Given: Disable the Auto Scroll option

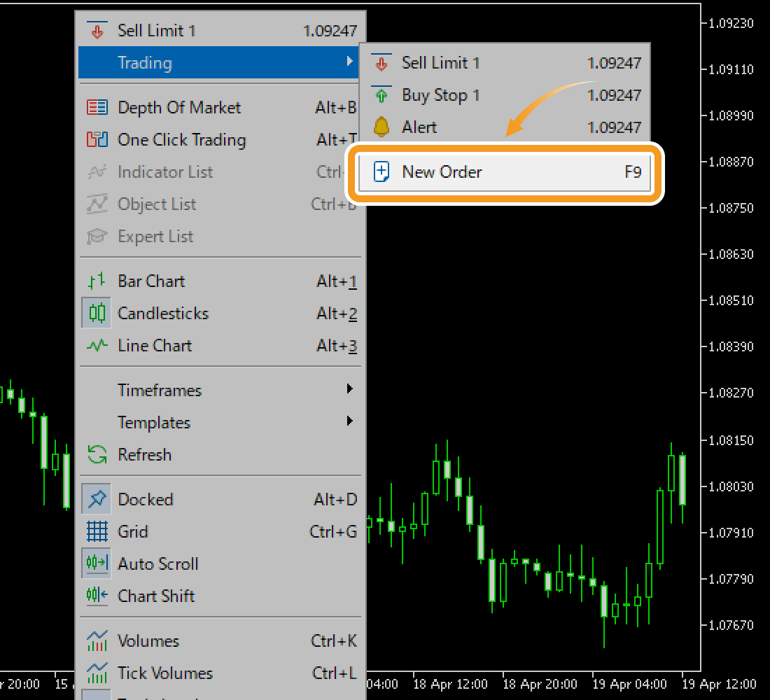Looking at the screenshot, I should click(158, 564).
